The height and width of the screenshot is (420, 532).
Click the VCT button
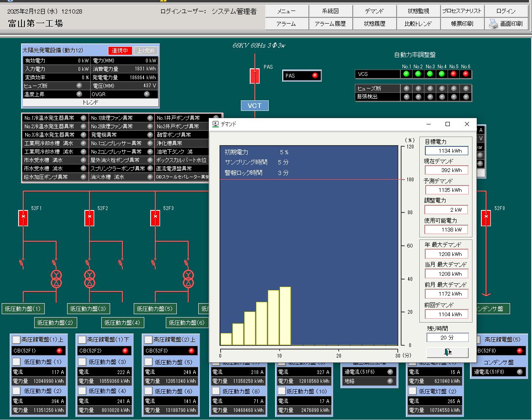(255, 105)
